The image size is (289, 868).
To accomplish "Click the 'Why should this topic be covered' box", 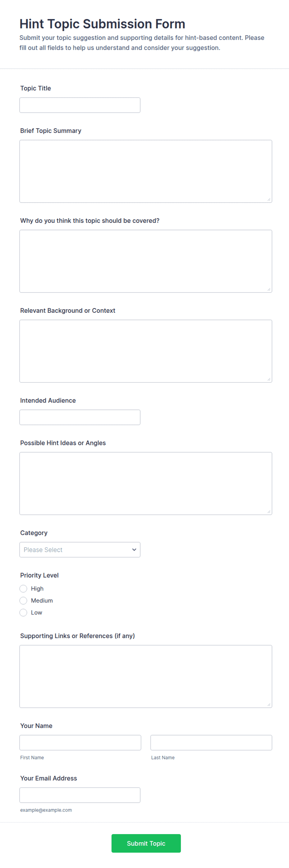I will click(x=146, y=261).
